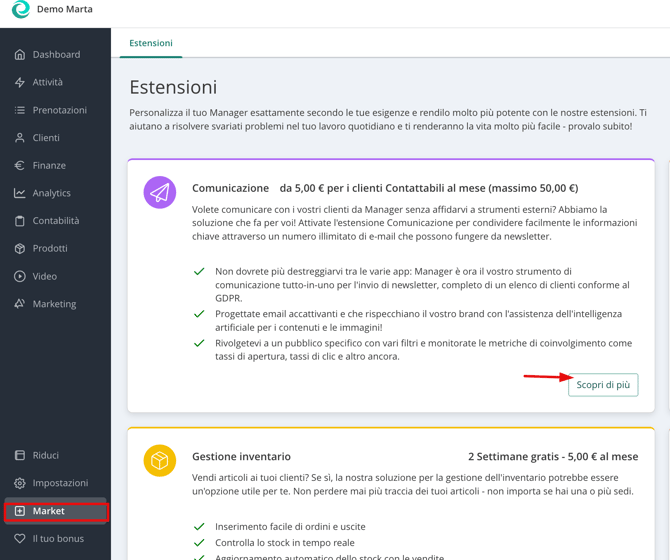
Task: Click the Demo Marta logo in header
Action: pos(20,10)
